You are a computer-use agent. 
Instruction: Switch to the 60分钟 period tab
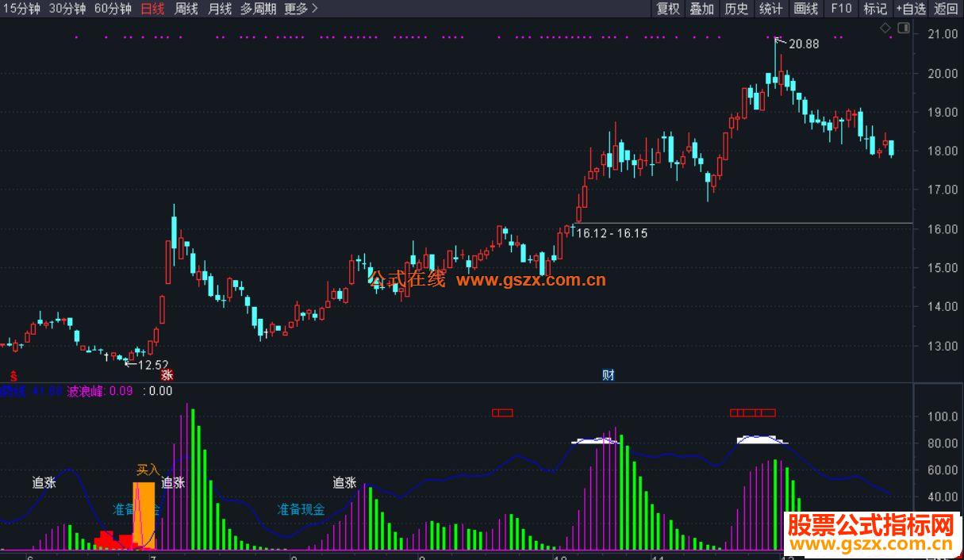[112, 9]
